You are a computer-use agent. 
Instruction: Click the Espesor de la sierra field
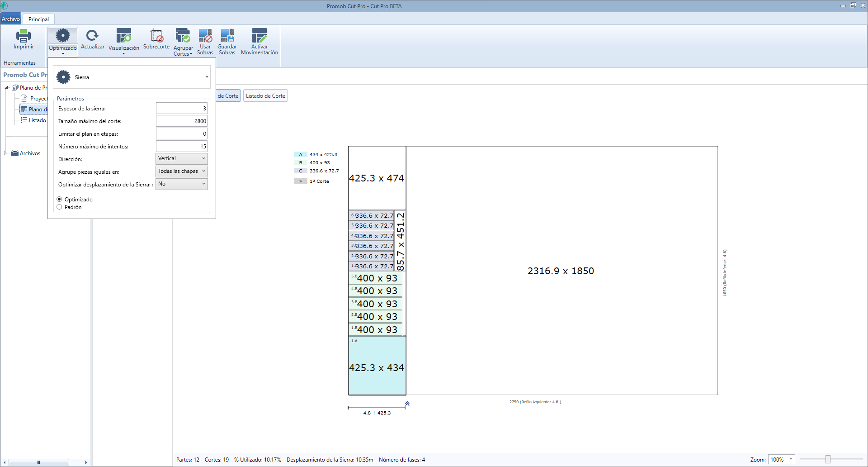181,108
